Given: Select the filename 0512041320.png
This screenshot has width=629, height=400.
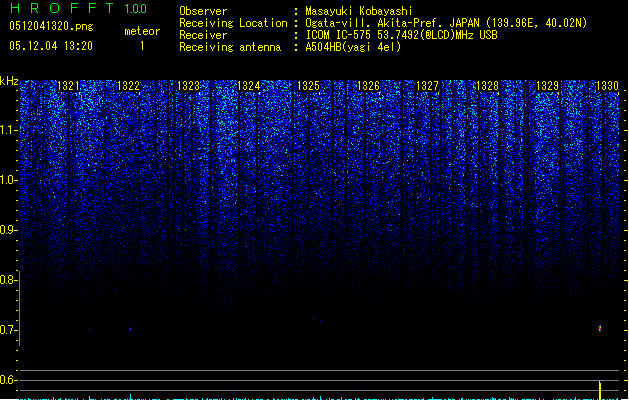Looking at the screenshot, I should click(x=51, y=26).
